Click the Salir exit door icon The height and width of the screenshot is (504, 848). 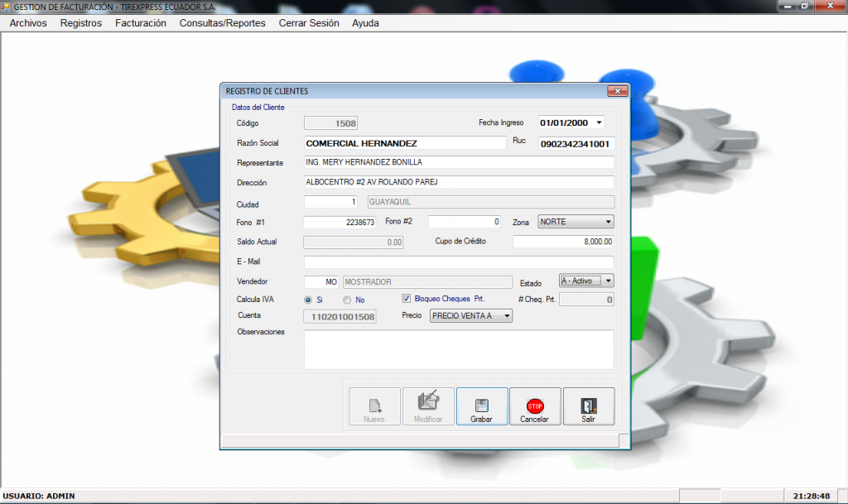tap(588, 405)
